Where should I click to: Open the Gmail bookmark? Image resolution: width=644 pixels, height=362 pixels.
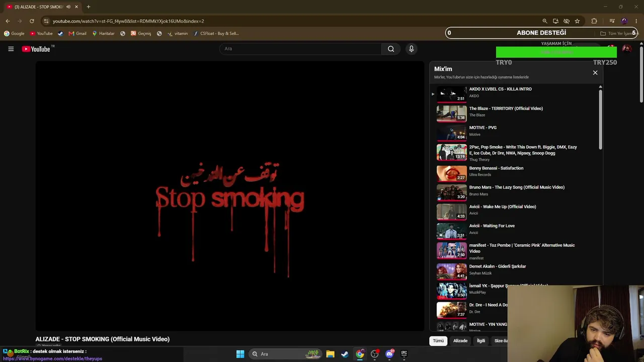[x=77, y=34]
